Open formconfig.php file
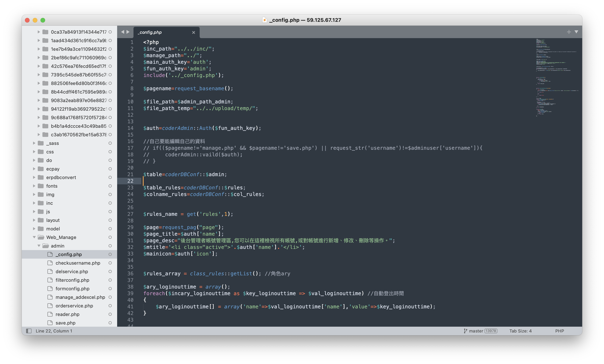Image resolution: width=604 pixels, height=364 pixels. [72, 289]
